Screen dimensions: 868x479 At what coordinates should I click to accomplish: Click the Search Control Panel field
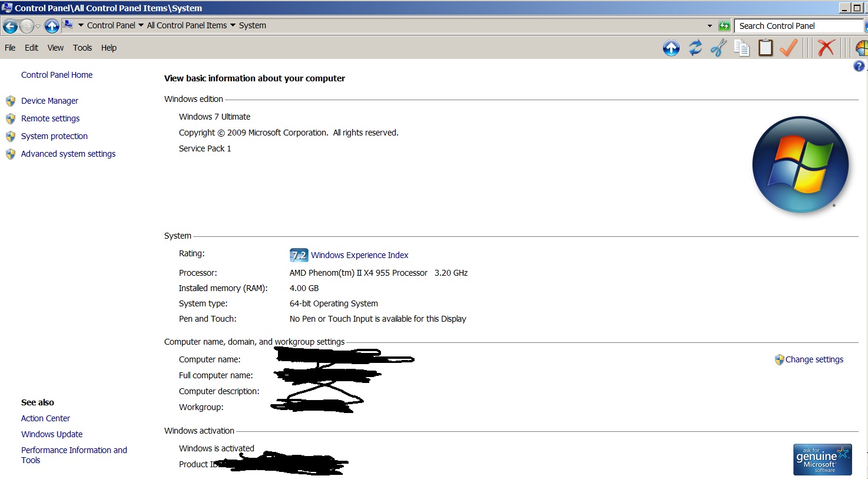(798, 26)
